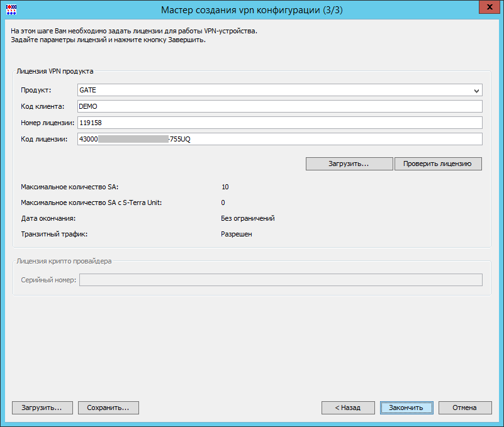Click the application icon in title bar

pos(11,9)
